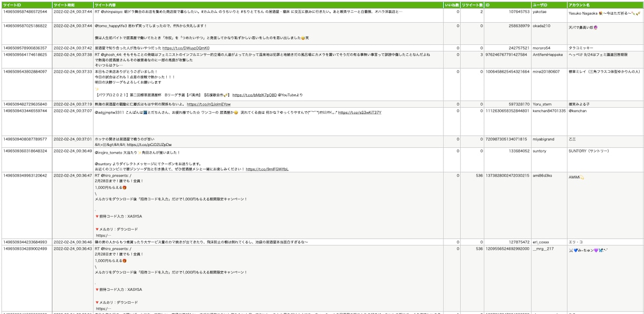Open the t.co/9mlFGWlfbL Suntory coupon link
This screenshot has height=314, width=644.
point(267,169)
